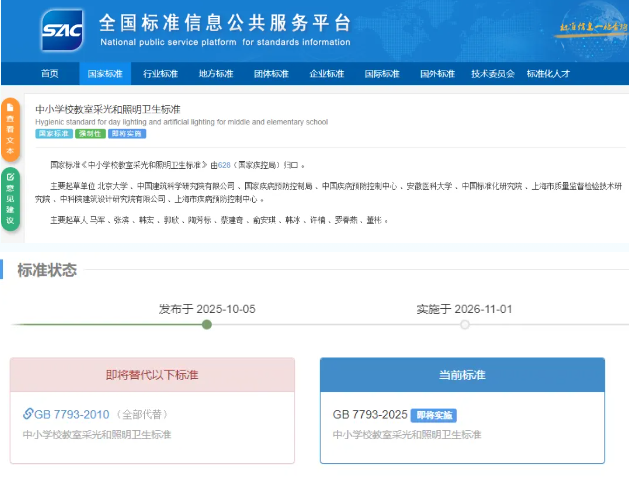Click the 即将实施 tag badge

tap(126, 133)
